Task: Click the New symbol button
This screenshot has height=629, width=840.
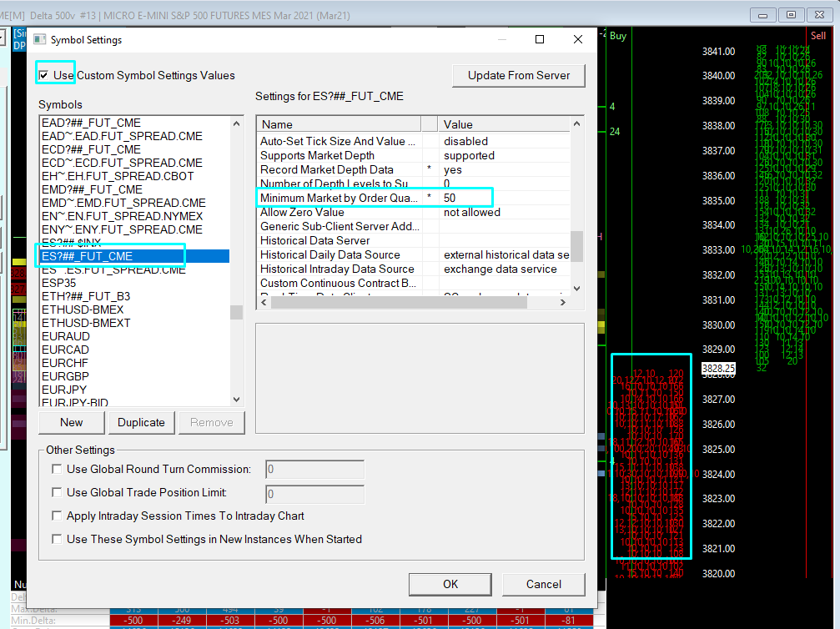Action: (x=71, y=423)
